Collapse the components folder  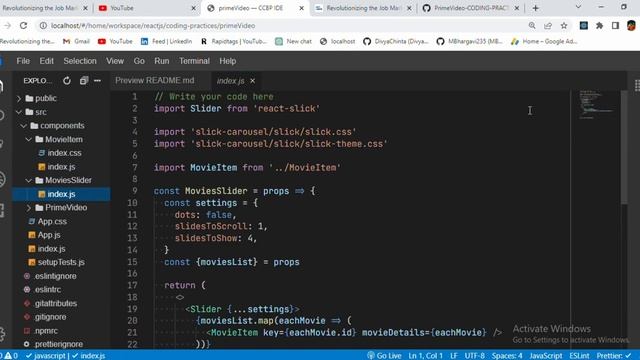click(61, 126)
